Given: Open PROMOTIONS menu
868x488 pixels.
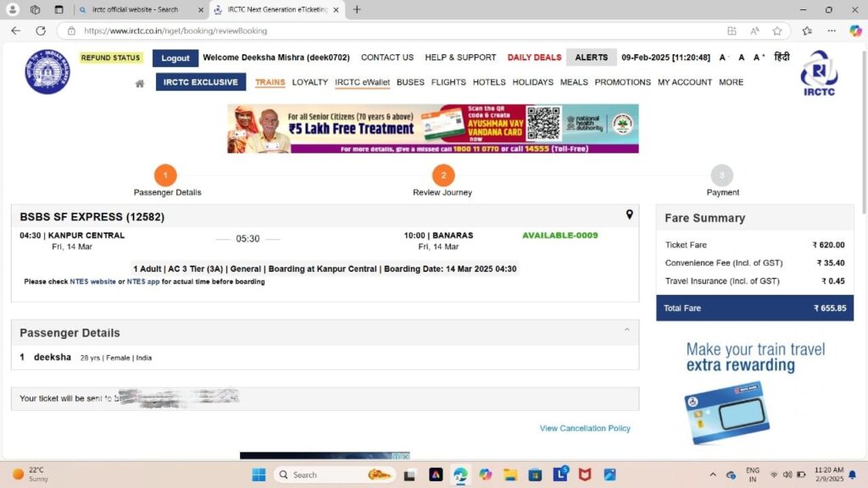Looking at the screenshot, I should 623,82.
